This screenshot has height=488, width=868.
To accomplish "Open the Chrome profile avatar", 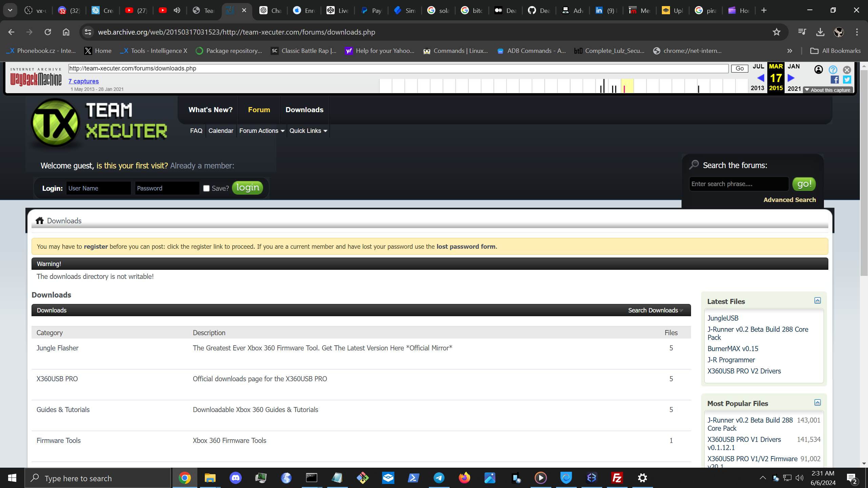I will 839,32.
